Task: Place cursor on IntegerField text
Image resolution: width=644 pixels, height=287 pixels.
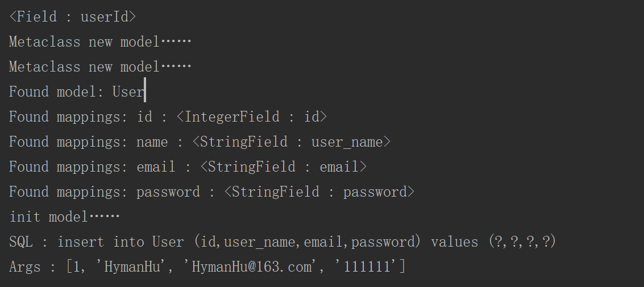Action: [x=232, y=117]
